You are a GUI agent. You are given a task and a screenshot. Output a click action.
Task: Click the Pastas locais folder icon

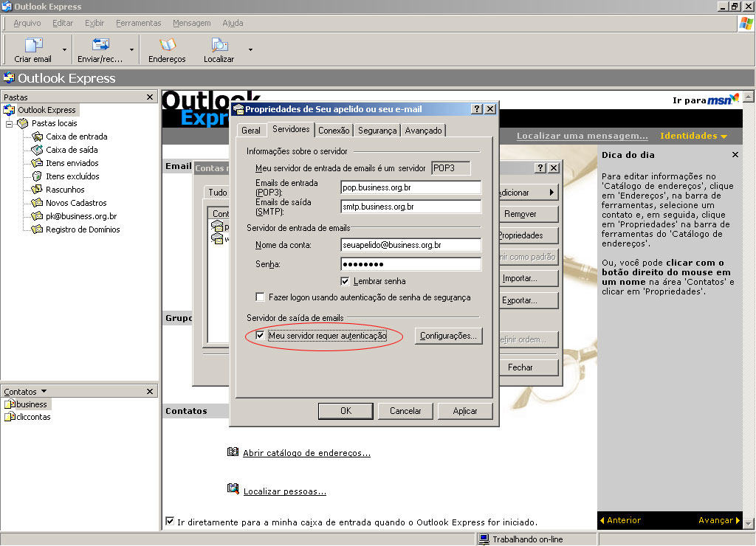point(23,123)
